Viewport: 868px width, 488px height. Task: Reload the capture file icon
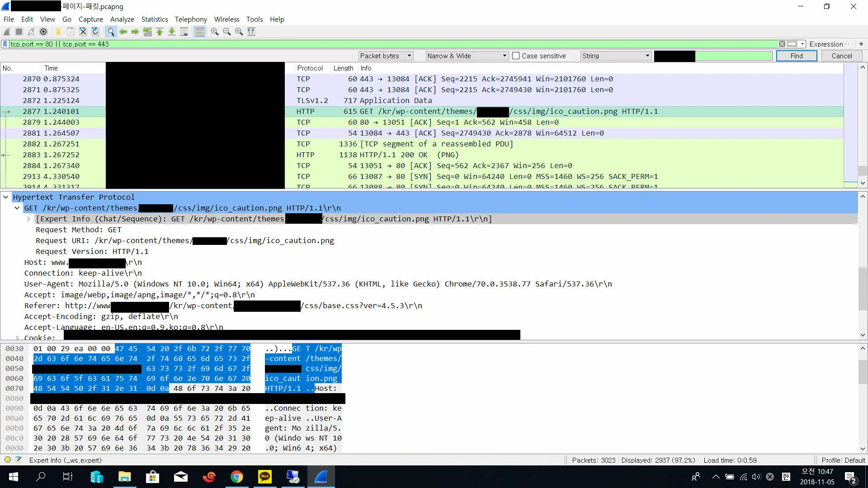pyautogui.click(x=95, y=32)
